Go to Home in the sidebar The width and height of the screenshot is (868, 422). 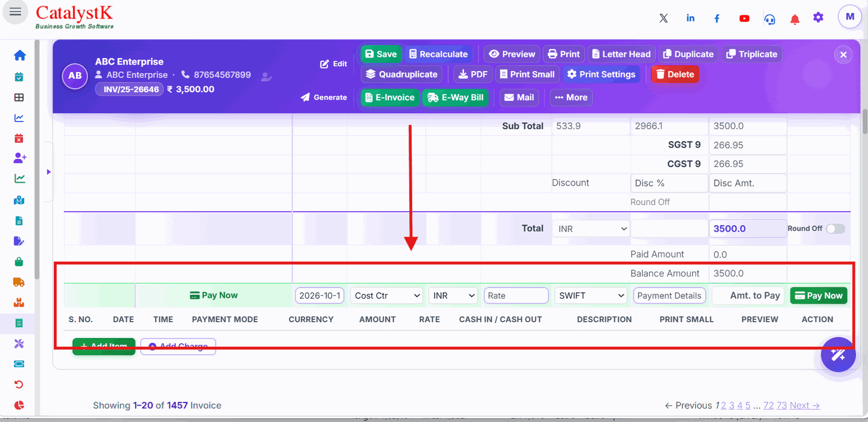tap(20, 55)
